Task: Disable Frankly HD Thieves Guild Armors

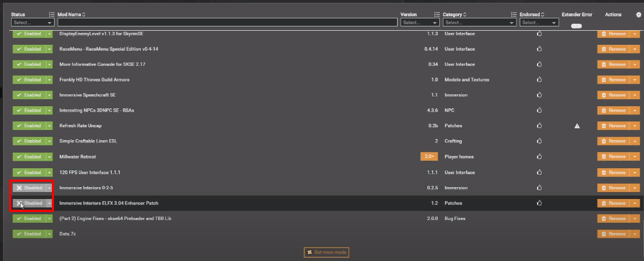Action: click(29, 79)
